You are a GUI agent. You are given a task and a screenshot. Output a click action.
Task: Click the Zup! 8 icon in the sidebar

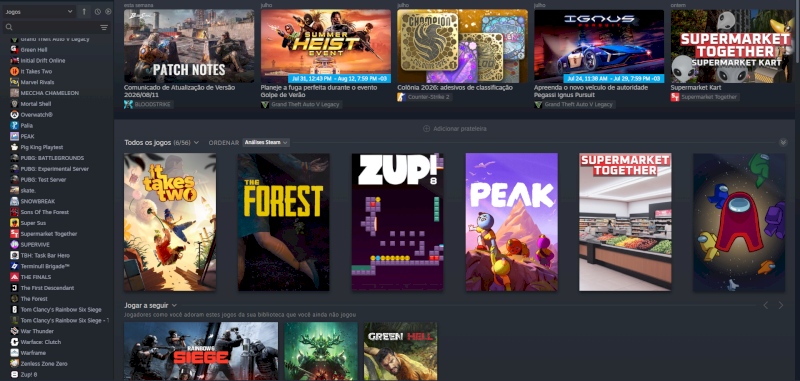14,374
